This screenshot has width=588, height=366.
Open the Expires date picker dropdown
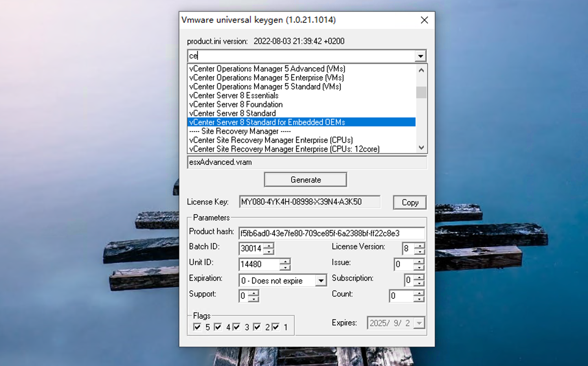[419, 323]
